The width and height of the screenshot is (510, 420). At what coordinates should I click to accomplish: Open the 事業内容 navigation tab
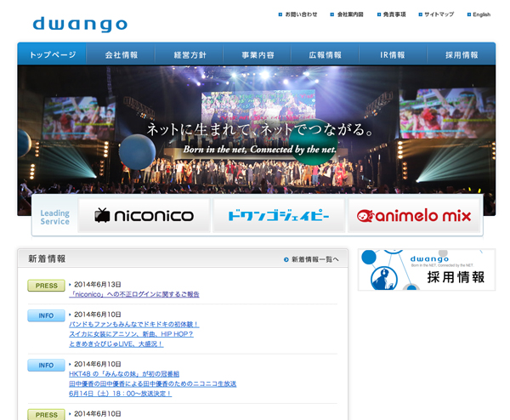click(257, 54)
